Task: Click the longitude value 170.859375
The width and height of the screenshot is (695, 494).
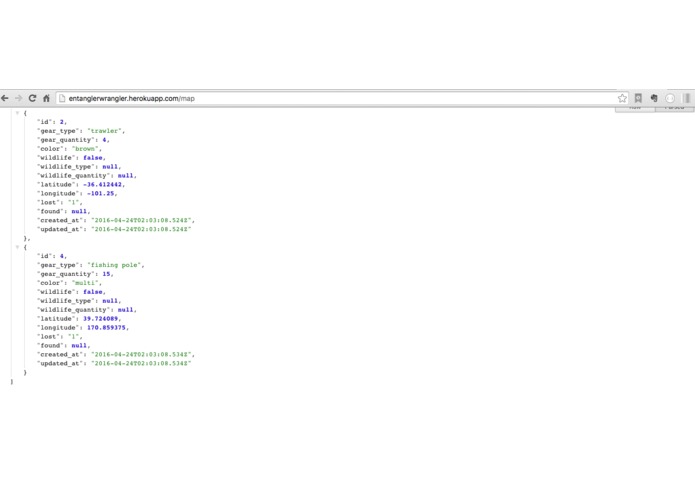Action: (106, 327)
